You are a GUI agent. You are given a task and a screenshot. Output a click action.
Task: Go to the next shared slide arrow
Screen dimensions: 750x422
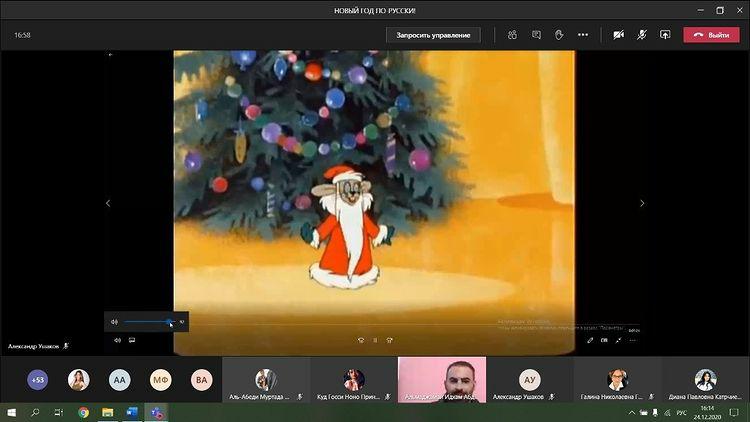[642, 203]
